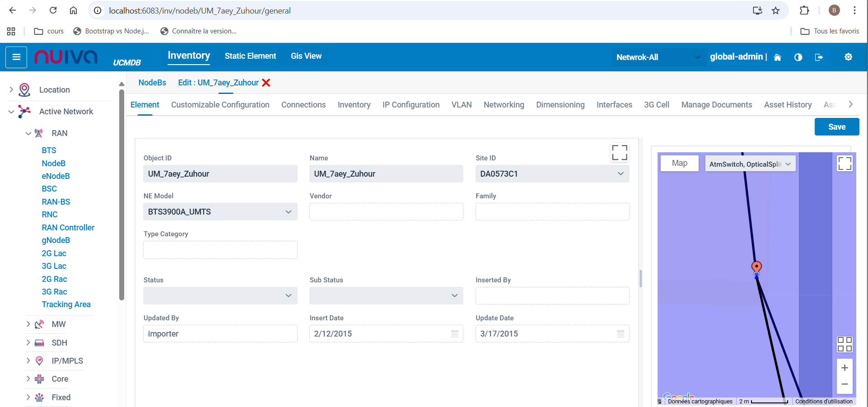Zoom in on the map
The width and height of the screenshot is (868, 407).
coord(844,368)
